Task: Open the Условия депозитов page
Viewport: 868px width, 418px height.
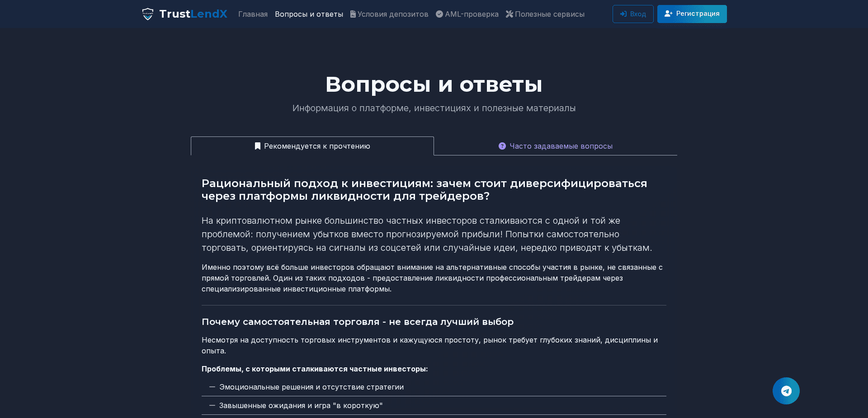Action: [393, 14]
